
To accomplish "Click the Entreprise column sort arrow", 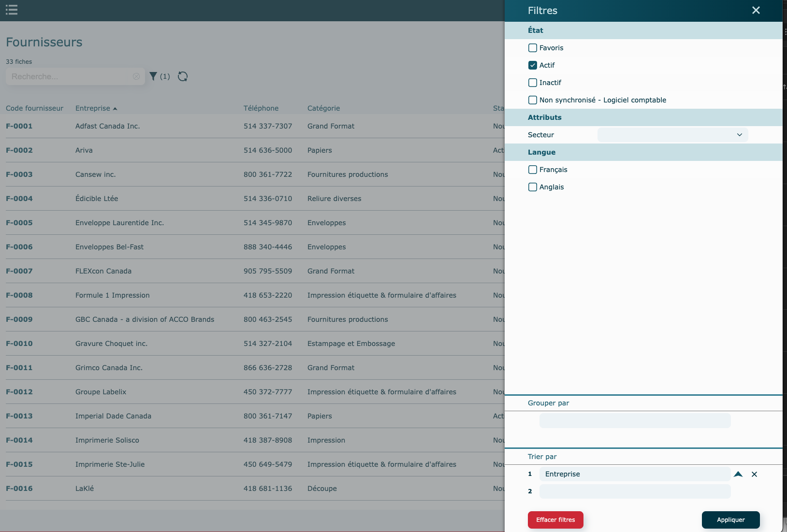I will pyautogui.click(x=115, y=109).
